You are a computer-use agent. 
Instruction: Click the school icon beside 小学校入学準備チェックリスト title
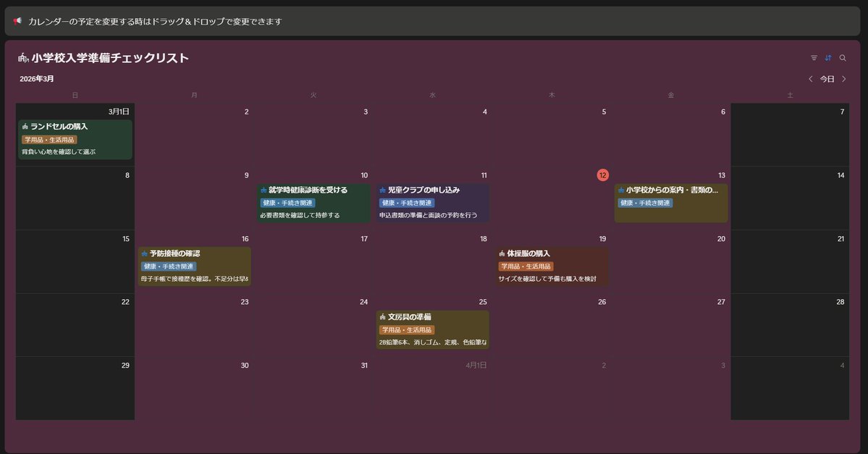23,58
